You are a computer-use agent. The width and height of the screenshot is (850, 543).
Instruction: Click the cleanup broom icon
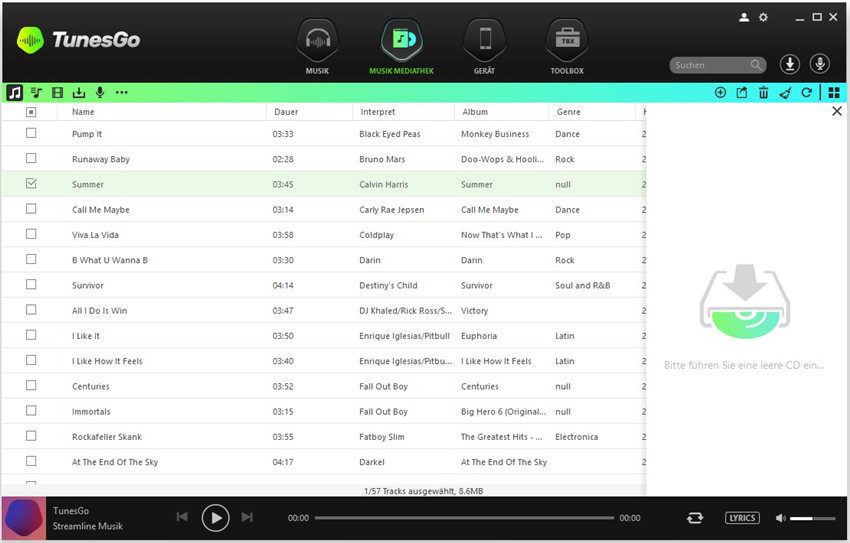coord(785,93)
